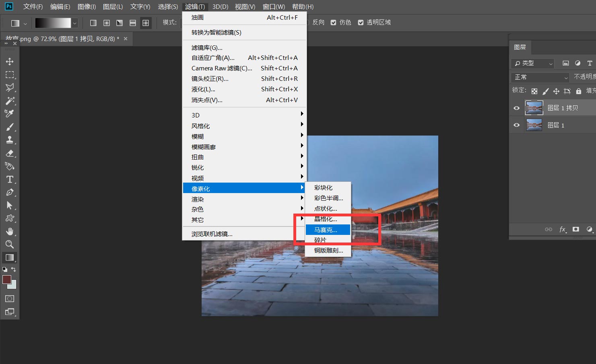Expand 风格化 filter submenu

coord(245,126)
